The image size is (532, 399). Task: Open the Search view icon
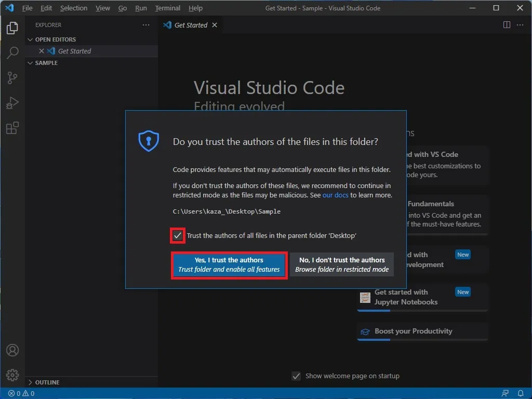(x=12, y=53)
